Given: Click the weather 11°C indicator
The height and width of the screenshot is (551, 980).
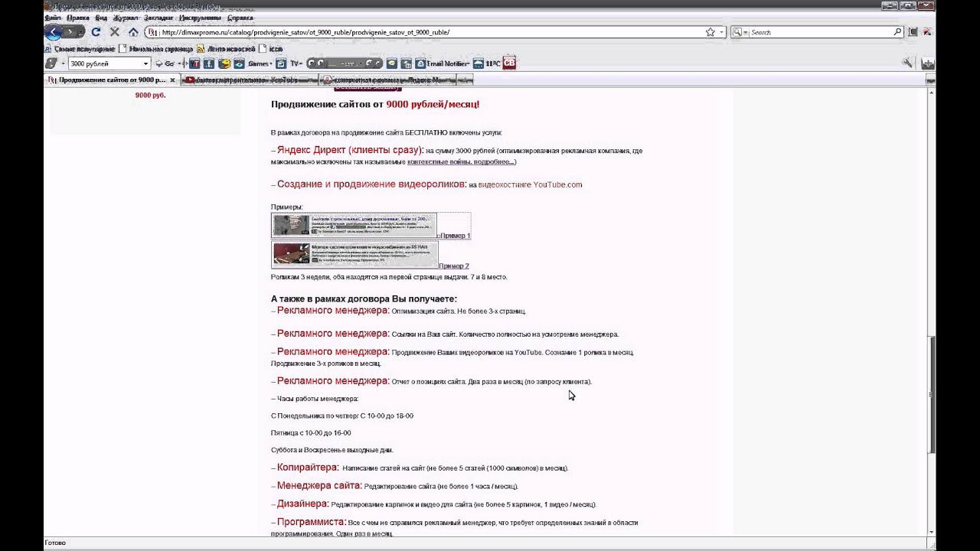Looking at the screenshot, I should tap(487, 64).
